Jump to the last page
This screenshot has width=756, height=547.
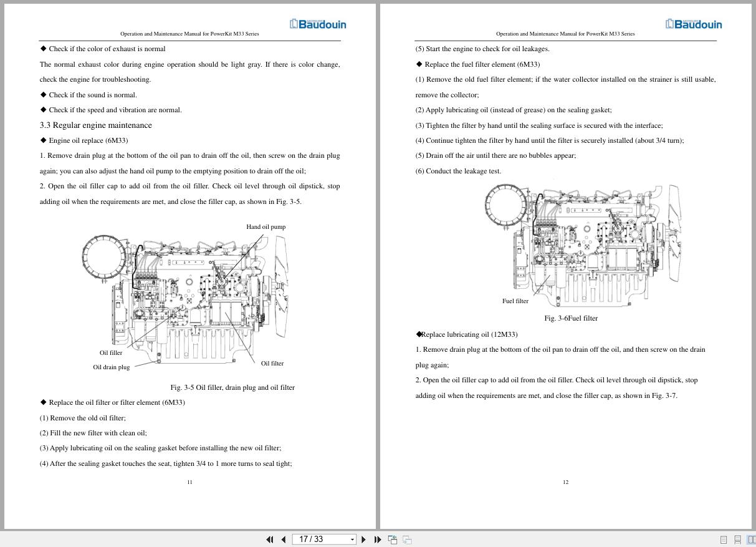pyautogui.click(x=378, y=540)
